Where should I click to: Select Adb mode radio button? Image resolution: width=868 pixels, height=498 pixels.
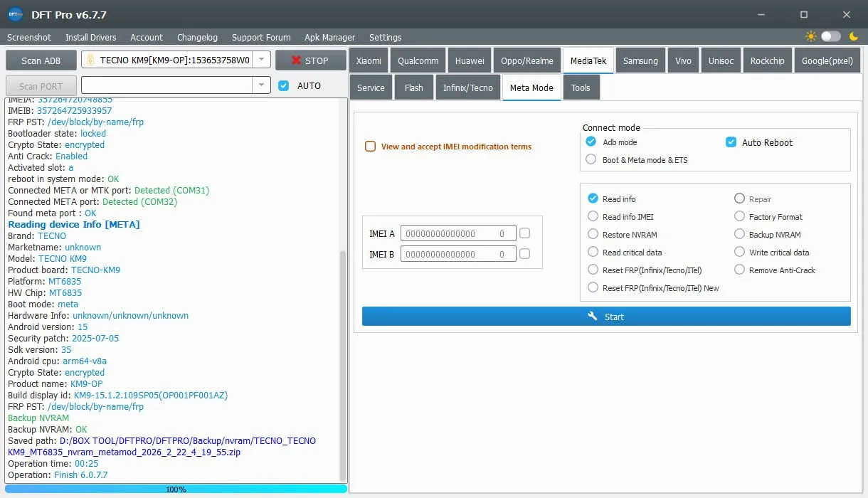click(591, 142)
